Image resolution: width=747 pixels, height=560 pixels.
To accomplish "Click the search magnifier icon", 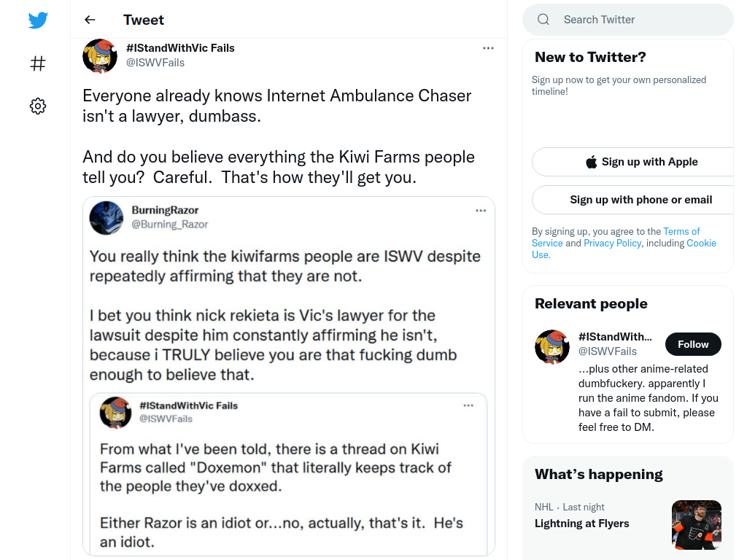I will [x=543, y=20].
